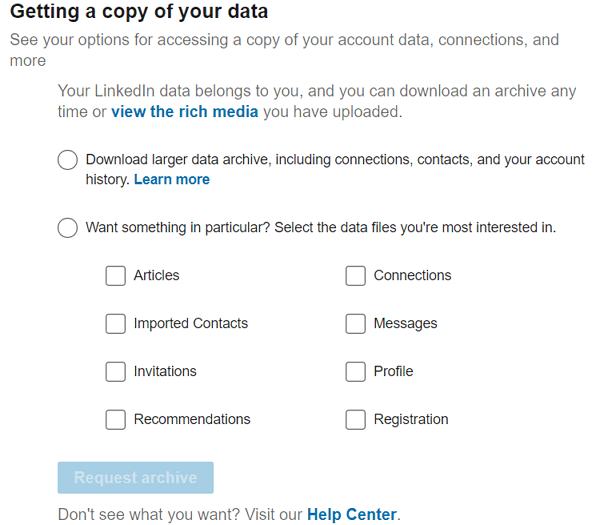Image resolution: width=608 pixels, height=525 pixels.
Task: Click the Recommendations label text
Action: click(192, 419)
